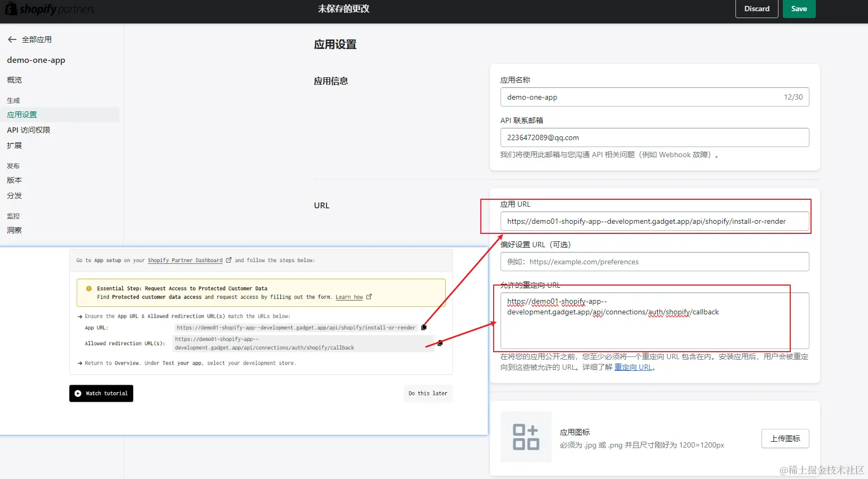Click the 偏好设置 URL input field
868x479 pixels.
pyautogui.click(x=654, y=262)
